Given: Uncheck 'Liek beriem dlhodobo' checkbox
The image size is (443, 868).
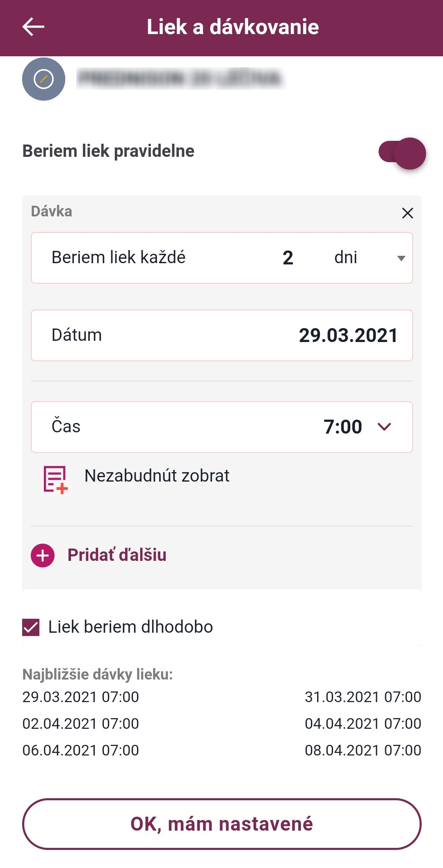Looking at the screenshot, I should tap(31, 627).
